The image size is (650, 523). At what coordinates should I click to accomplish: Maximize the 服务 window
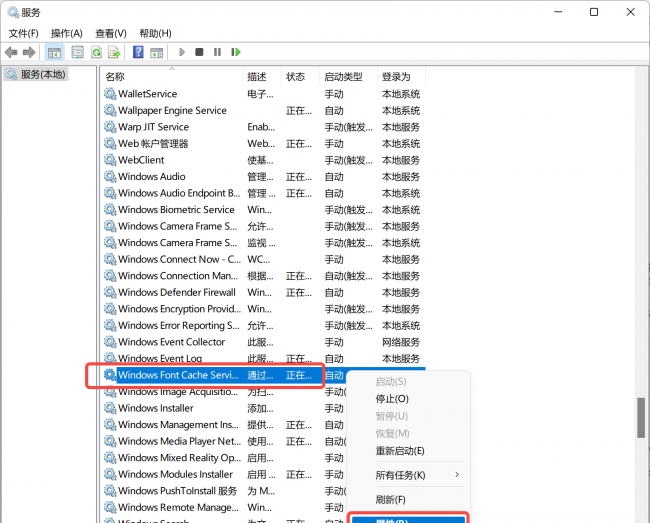(x=594, y=12)
